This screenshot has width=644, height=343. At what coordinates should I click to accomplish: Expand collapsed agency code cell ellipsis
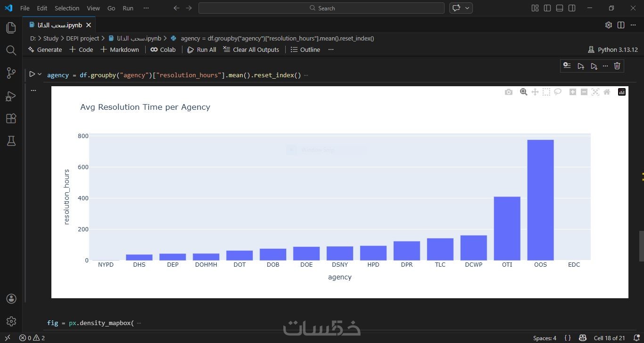(x=306, y=75)
